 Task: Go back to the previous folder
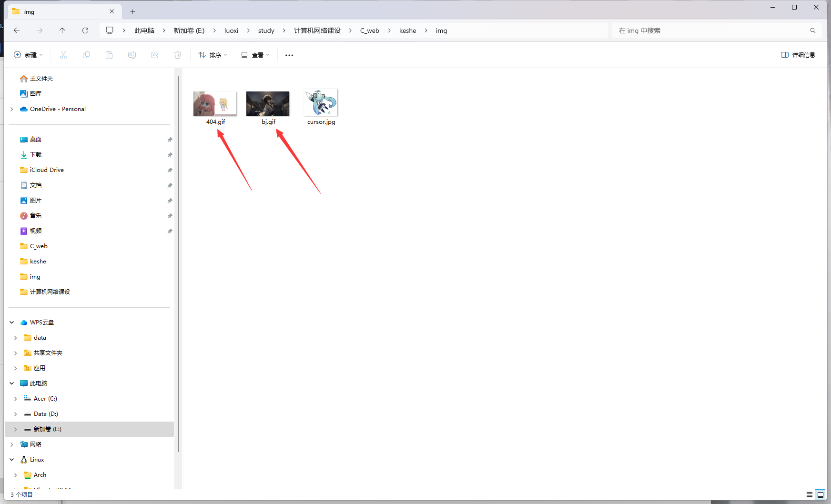pyautogui.click(x=17, y=30)
